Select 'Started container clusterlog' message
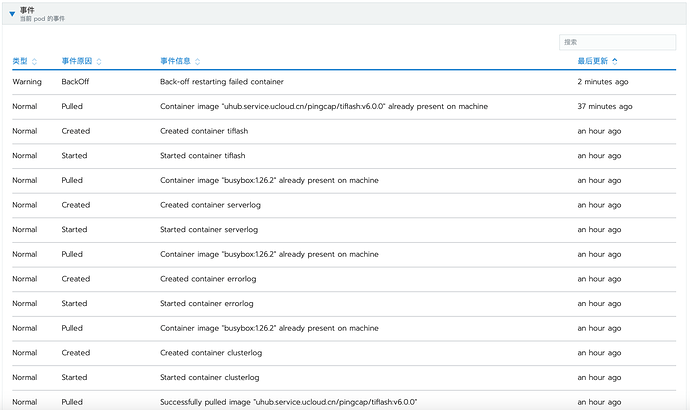 pos(210,377)
